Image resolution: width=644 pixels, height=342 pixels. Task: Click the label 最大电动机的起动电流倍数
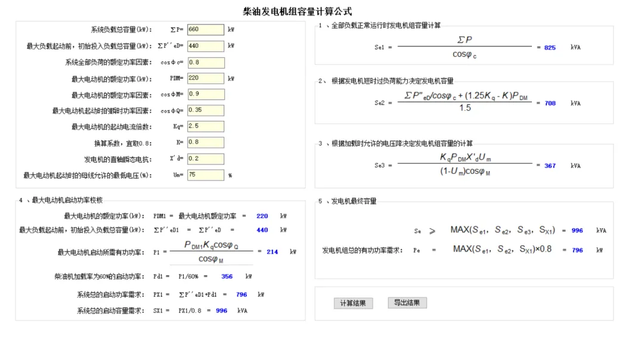point(112,127)
